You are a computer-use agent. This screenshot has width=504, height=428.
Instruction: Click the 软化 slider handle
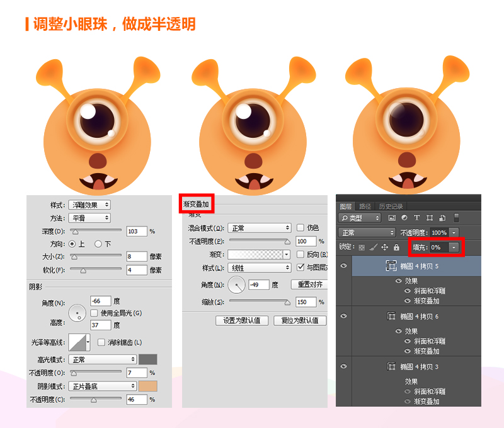click(x=83, y=271)
